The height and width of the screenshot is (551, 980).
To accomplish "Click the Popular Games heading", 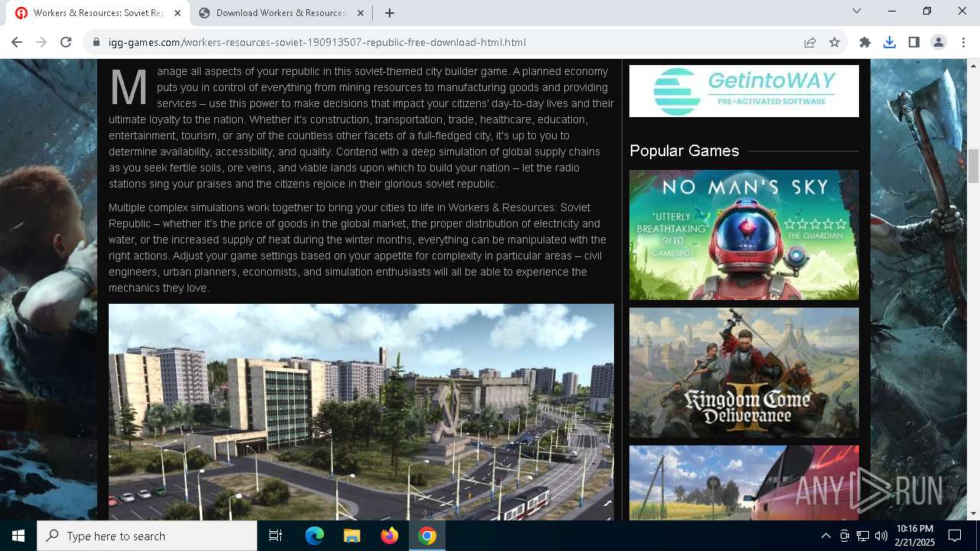I will 684,151.
